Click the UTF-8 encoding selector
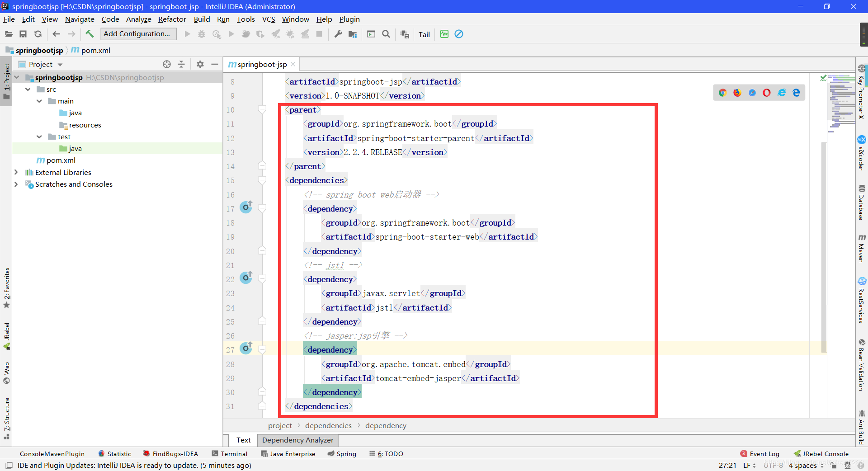Viewport: 868px width, 471px height. [x=773, y=465]
